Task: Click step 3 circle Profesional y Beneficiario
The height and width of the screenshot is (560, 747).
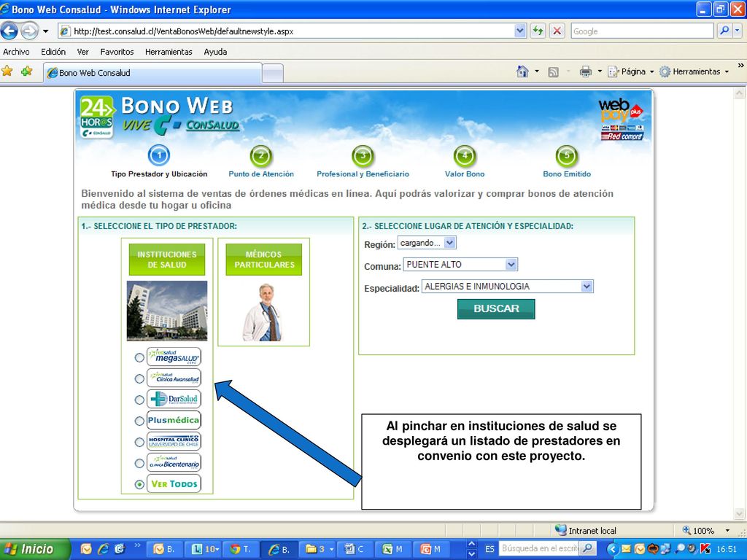Action: coord(363,156)
